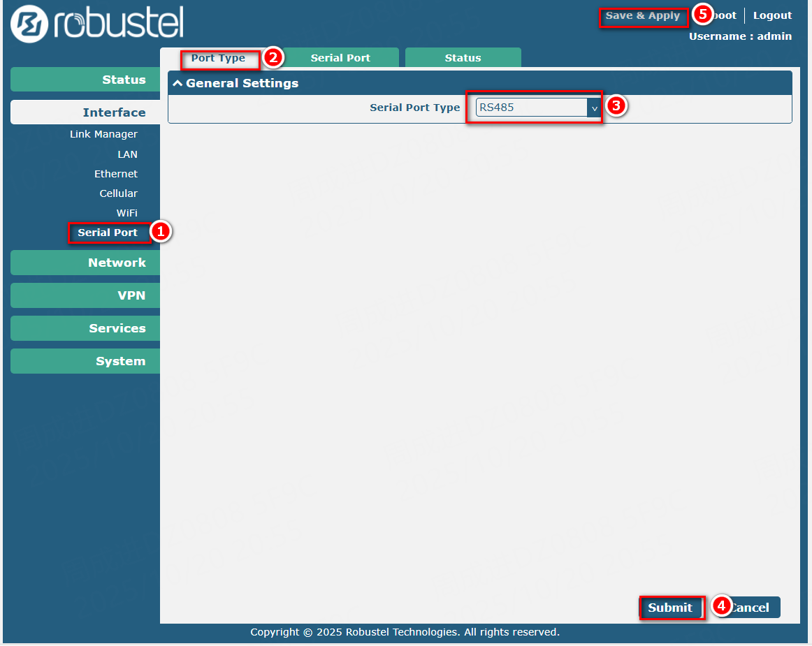Screen dimensions: 812x646
Task: Click the Submit button
Action: coord(669,608)
